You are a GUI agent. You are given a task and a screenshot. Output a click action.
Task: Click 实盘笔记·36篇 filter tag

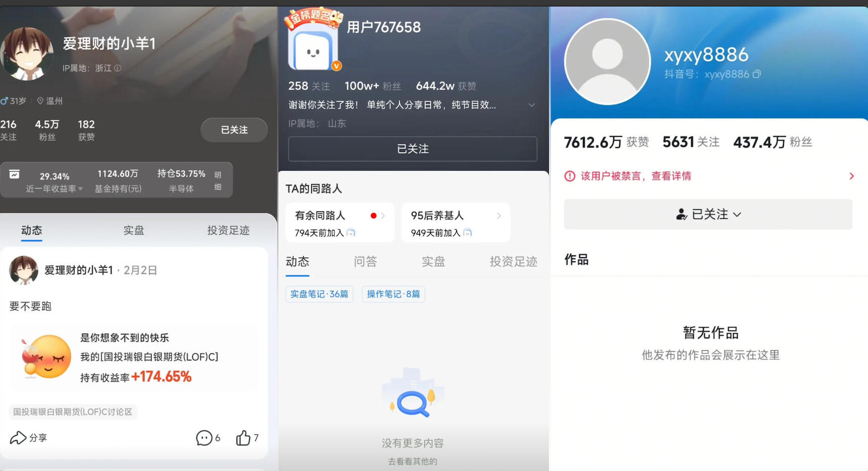point(319,294)
